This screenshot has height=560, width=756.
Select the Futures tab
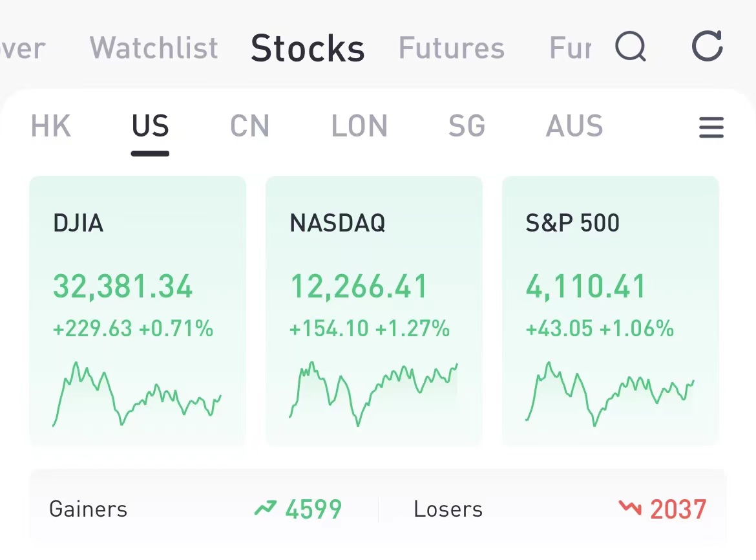451,48
